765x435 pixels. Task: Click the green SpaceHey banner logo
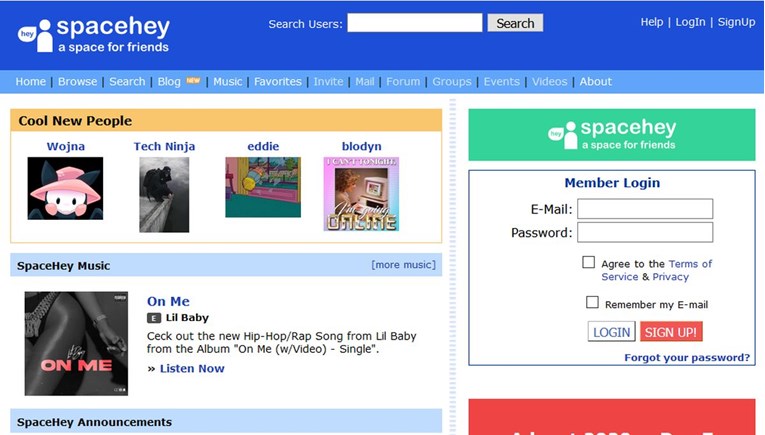click(x=612, y=134)
